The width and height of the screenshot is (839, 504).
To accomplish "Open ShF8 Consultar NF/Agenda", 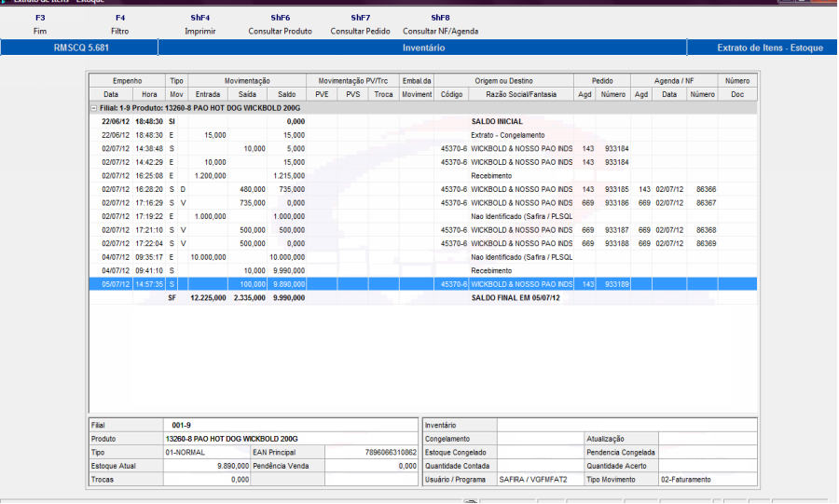I will click(440, 24).
